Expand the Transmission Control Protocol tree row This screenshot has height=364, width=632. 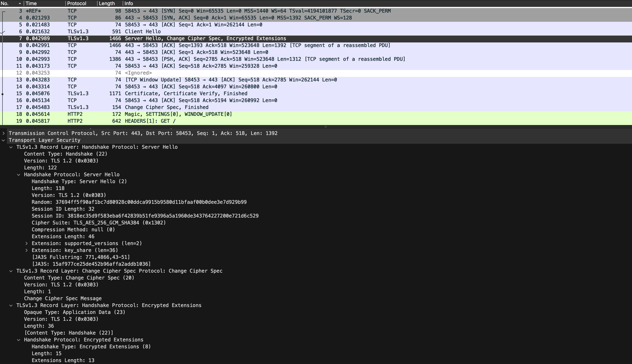click(x=3, y=133)
